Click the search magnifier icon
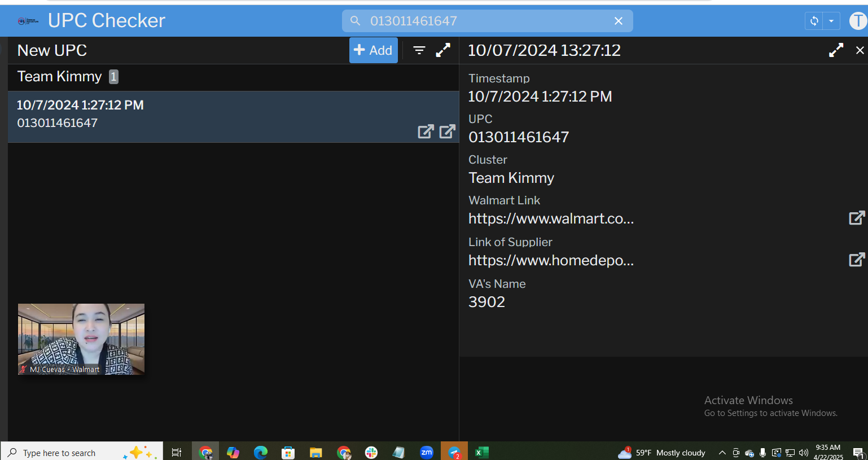The width and height of the screenshot is (868, 460). click(355, 21)
